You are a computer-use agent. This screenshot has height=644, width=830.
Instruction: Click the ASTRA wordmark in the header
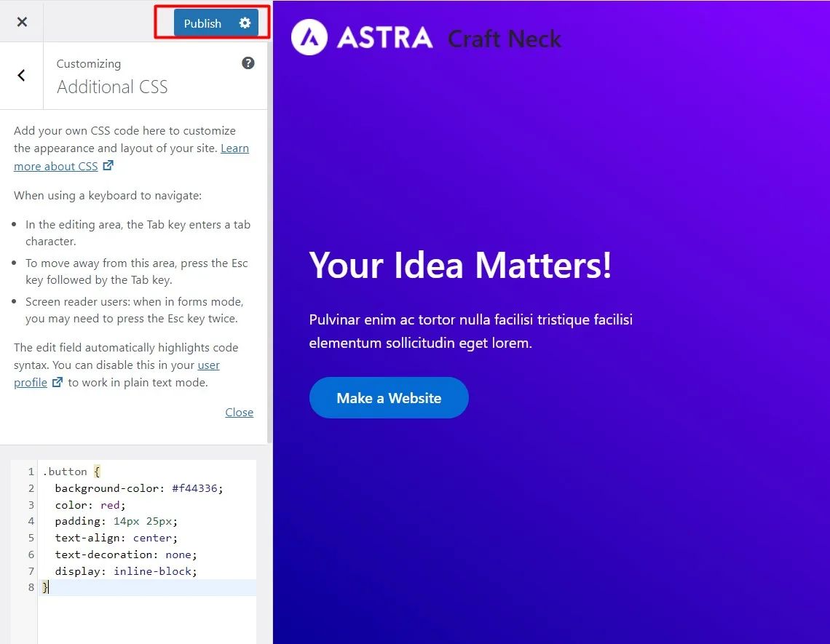(x=385, y=38)
